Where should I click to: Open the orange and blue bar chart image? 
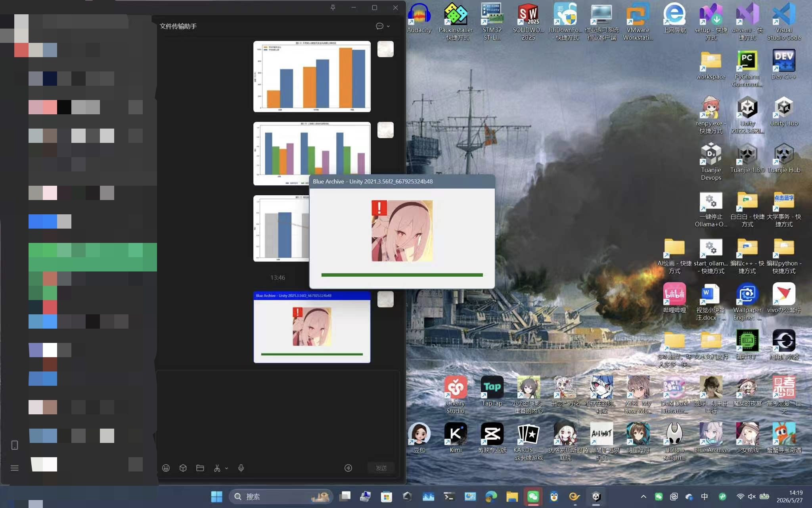[312, 76]
